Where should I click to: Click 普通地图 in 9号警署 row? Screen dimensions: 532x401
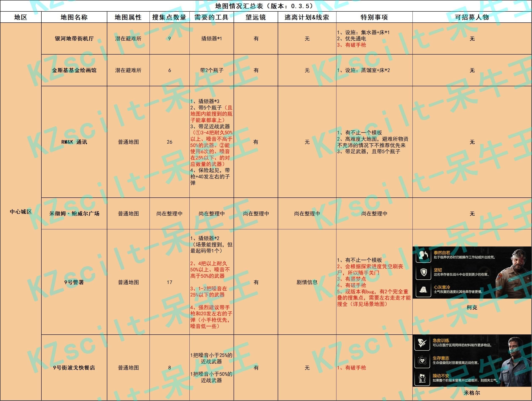coord(128,282)
